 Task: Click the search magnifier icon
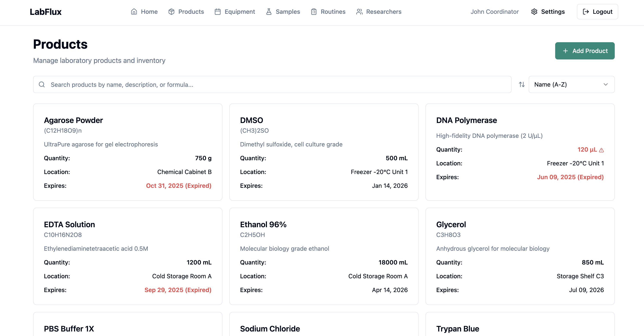[x=42, y=85]
